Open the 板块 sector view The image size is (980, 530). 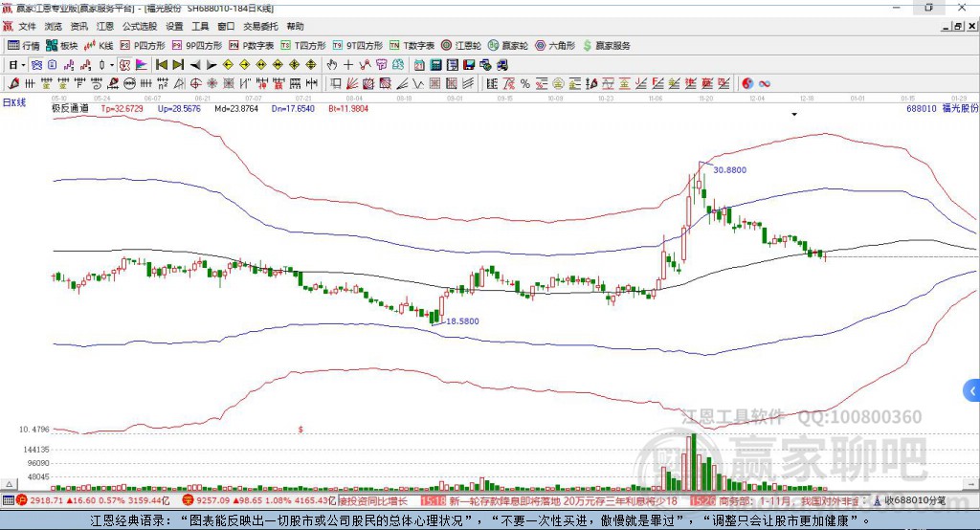point(62,46)
